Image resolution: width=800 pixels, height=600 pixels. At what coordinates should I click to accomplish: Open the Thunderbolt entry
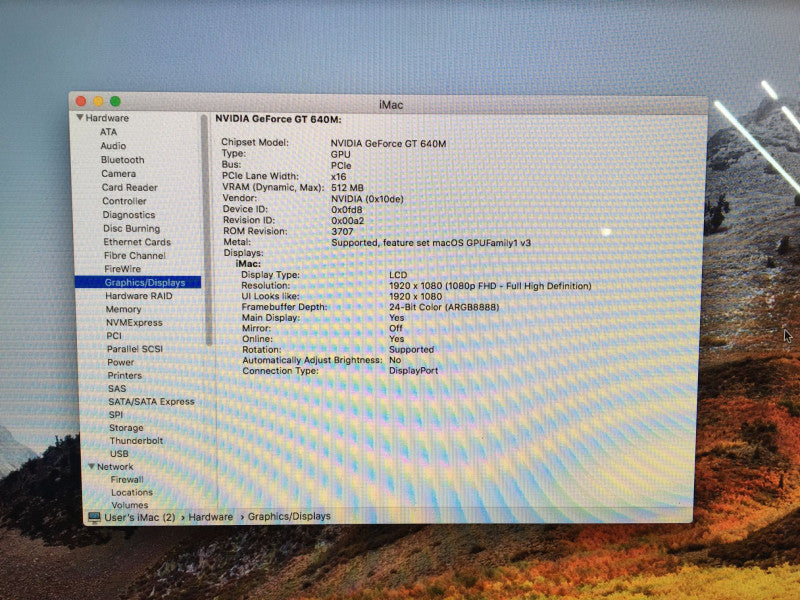click(x=136, y=441)
